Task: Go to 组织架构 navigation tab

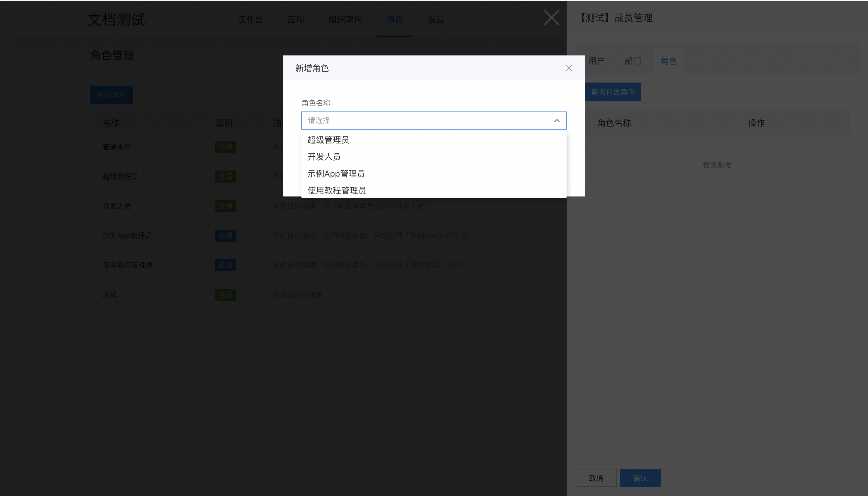Action: coord(345,19)
